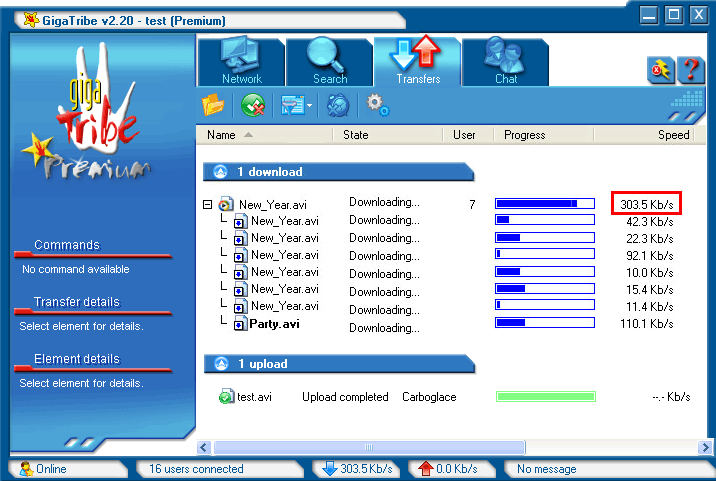Collapse the 1 download section
Image resolution: width=716 pixels, height=481 pixels.
tap(221, 172)
